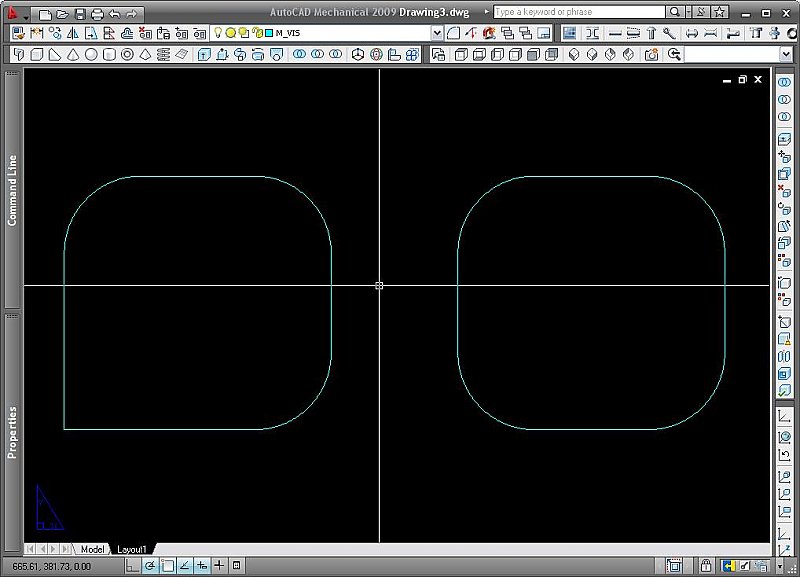Click the centerline I-beam icon
Viewport: 800px width, 577px height.
(592, 33)
